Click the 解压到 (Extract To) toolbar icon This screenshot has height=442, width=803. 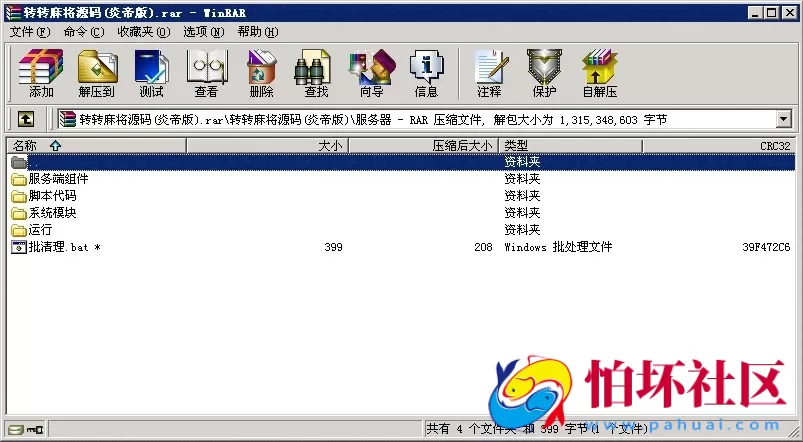(x=97, y=73)
